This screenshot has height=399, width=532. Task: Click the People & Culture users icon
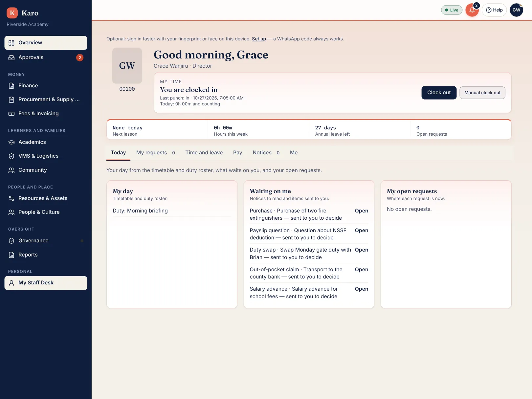[x=11, y=212]
